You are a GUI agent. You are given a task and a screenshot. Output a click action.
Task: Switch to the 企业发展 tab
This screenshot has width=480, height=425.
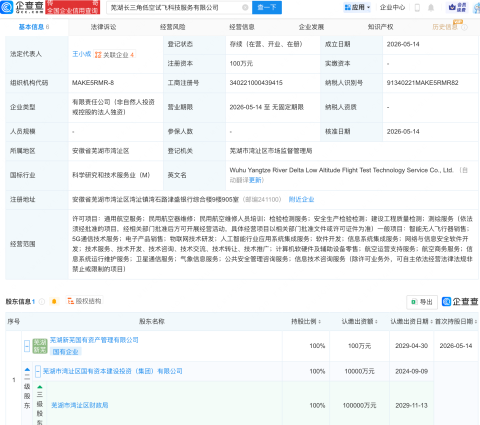click(311, 27)
